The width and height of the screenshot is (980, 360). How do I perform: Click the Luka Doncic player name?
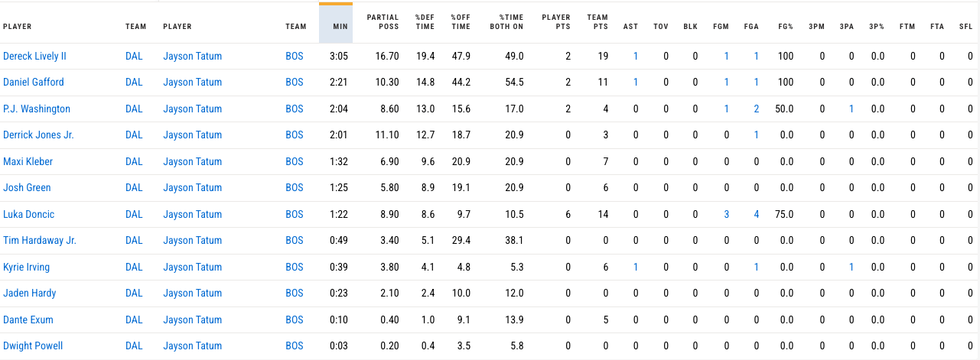29,214
